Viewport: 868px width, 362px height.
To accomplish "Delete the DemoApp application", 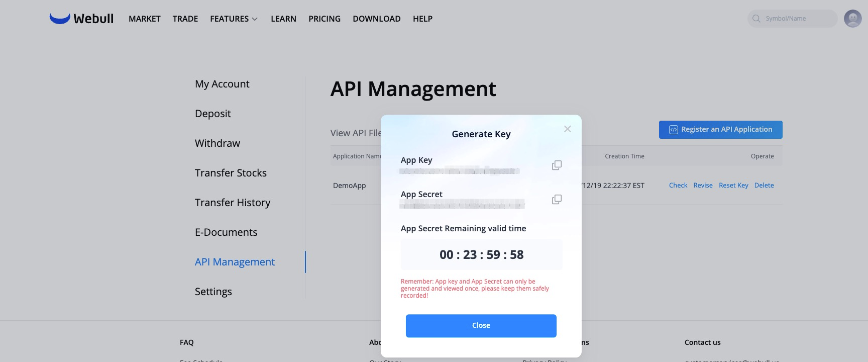I will pyautogui.click(x=764, y=186).
